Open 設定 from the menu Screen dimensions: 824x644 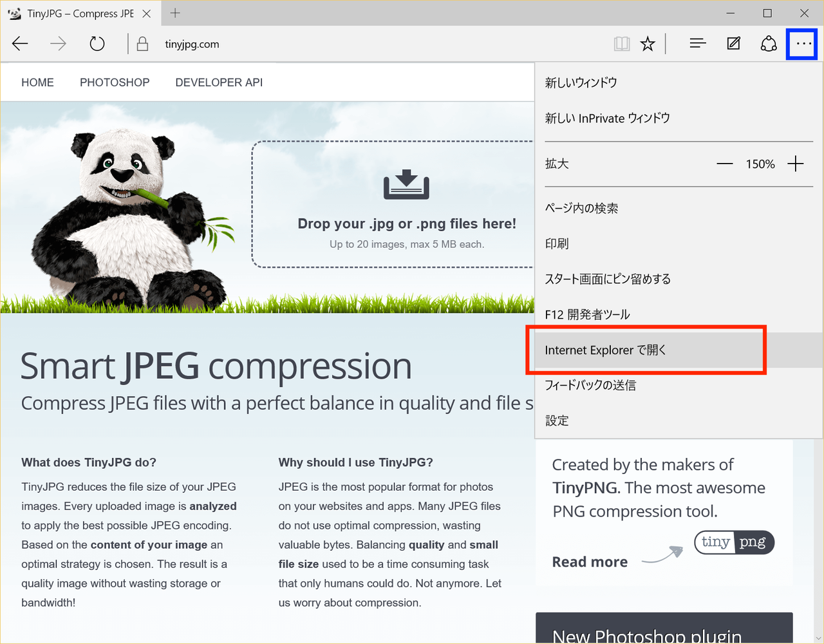(x=679, y=421)
